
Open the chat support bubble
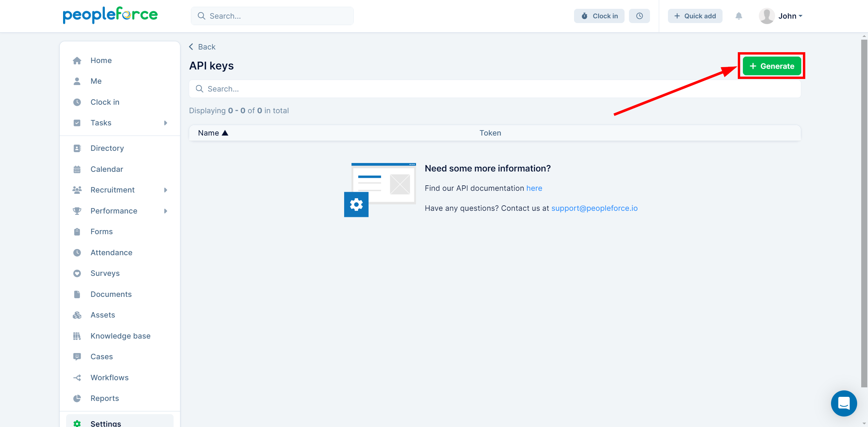[844, 403]
